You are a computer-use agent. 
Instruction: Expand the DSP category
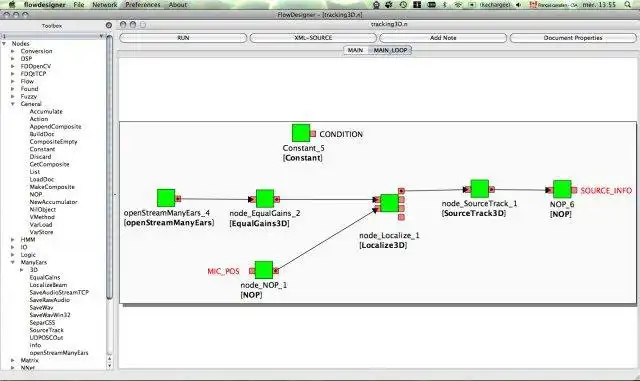13,58
